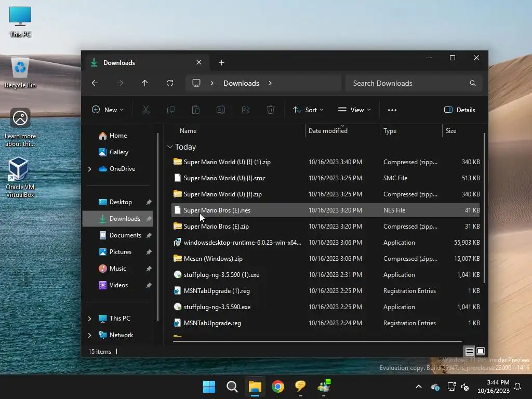Open notifications bell in system tray
The height and width of the screenshot is (399, 532).
pyautogui.click(x=518, y=387)
